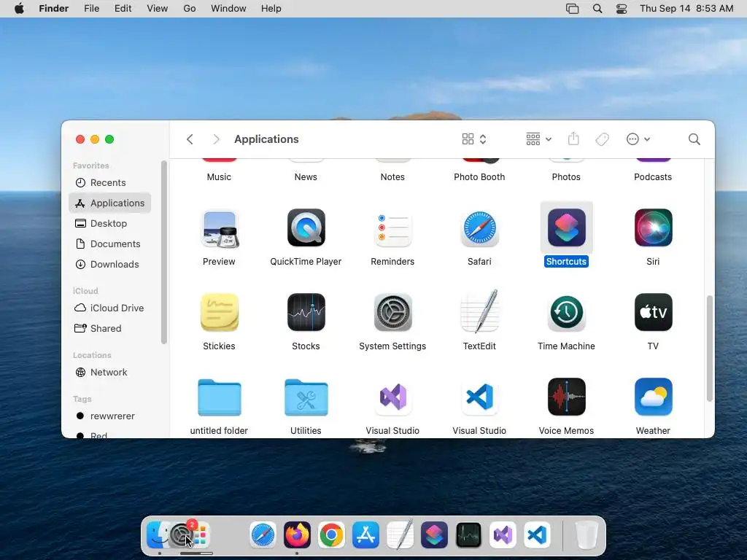Click the Finder search magnifier icon
This screenshot has height=560, width=747.
[694, 139]
